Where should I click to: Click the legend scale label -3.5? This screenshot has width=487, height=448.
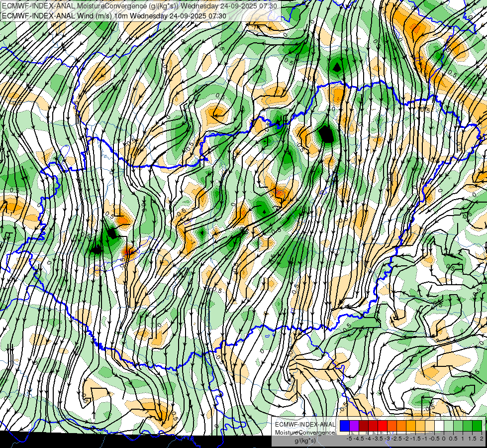pos(378,439)
